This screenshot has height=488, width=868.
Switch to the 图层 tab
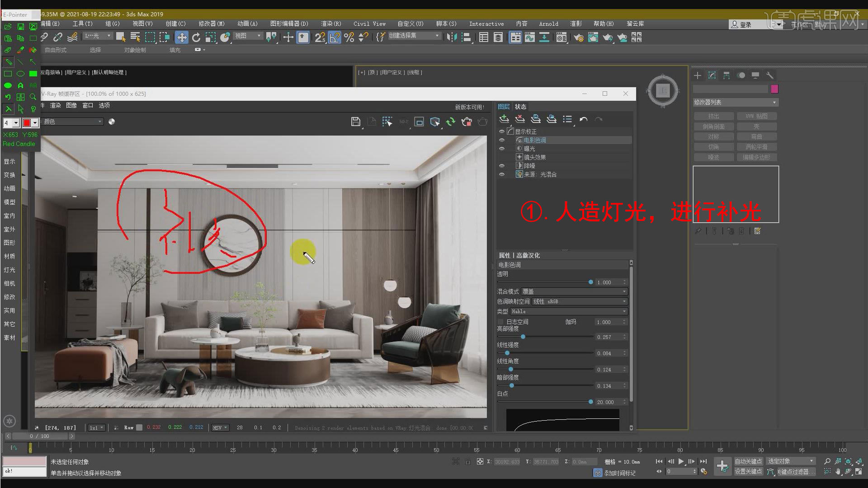(x=504, y=107)
